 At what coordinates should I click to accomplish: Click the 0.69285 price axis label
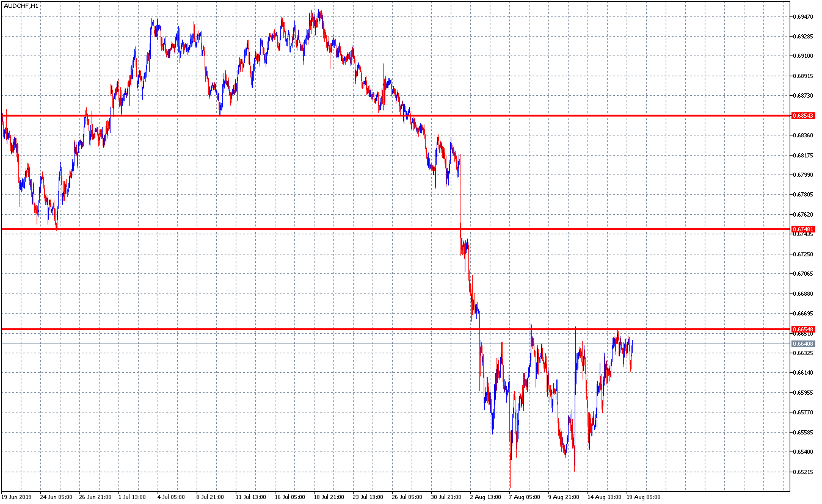click(x=803, y=37)
